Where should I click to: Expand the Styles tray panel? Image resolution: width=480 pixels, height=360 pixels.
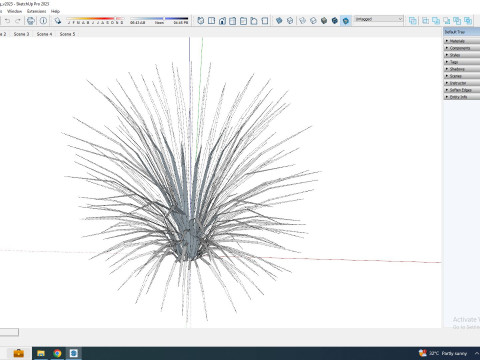point(462,55)
